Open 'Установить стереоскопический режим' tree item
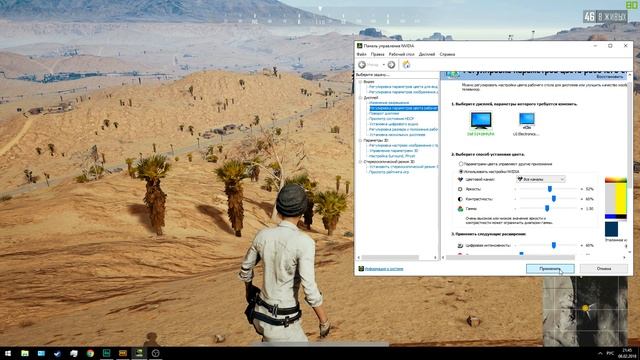Screen dimensions: 640x360 pyautogui.click(x=403, y=167)
